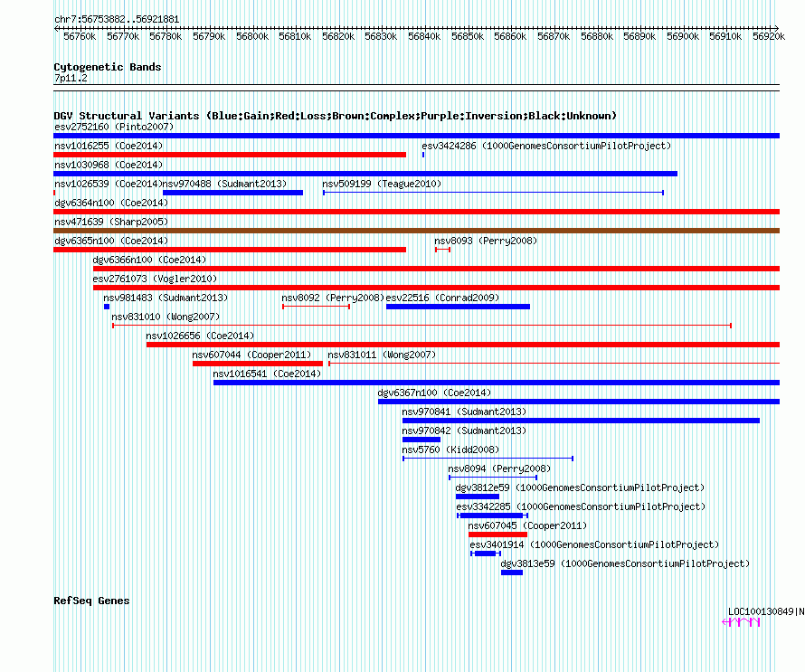
Task: Click the red dgv6366n100 bar
Action: coord(436,269)
